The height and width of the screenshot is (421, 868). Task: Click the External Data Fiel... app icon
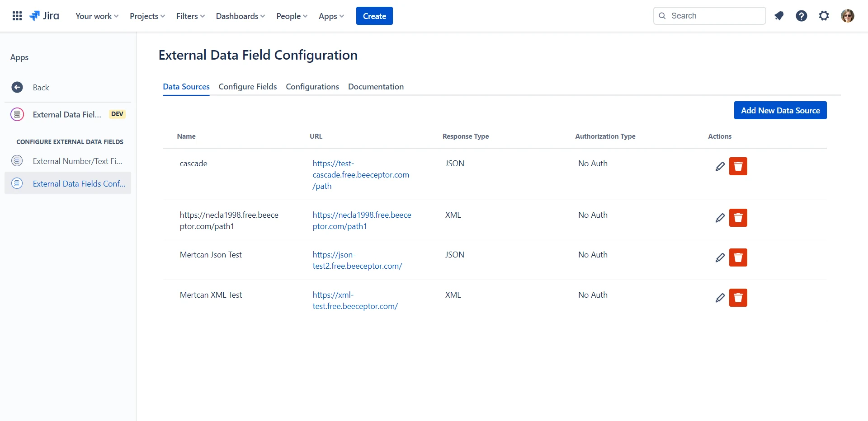17,114
